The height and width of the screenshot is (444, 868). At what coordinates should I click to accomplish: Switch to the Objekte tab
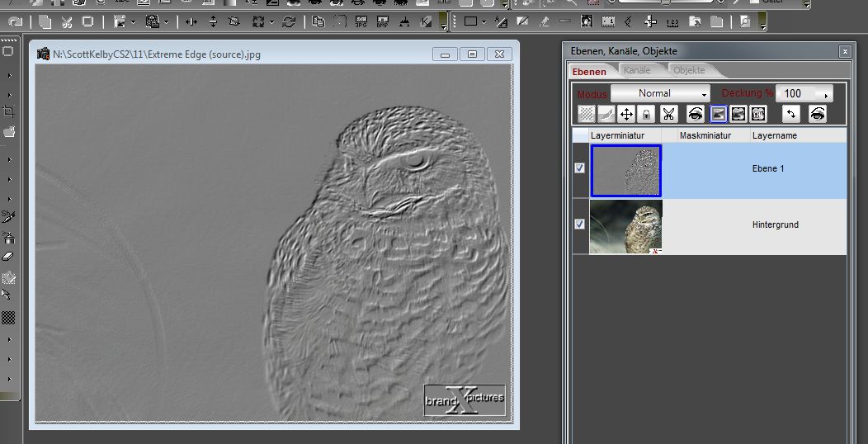tap(690, 71)
